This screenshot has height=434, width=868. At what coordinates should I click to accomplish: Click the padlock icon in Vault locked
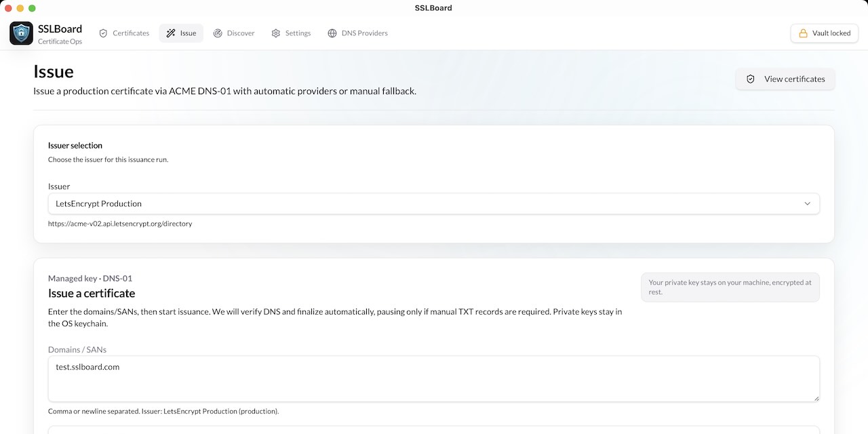point(803,33)
